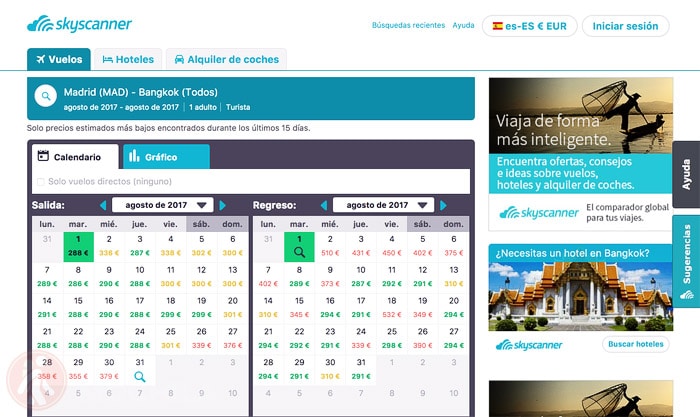Viewport: 700px width, 417px height.
Task: Select return day 15 priced 345 €
Action: pos(299,308)
